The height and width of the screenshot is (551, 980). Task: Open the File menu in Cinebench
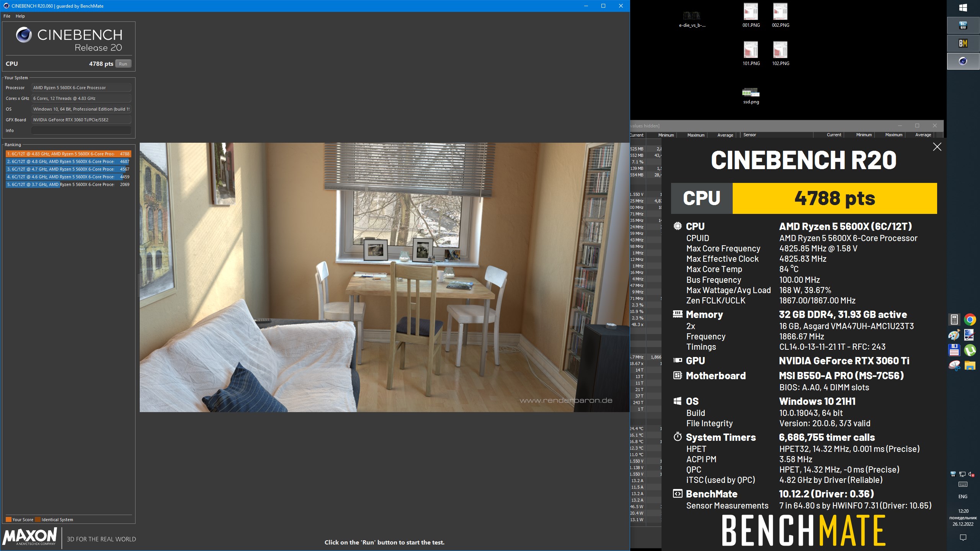pyautogui.click(x=7, y=16)
